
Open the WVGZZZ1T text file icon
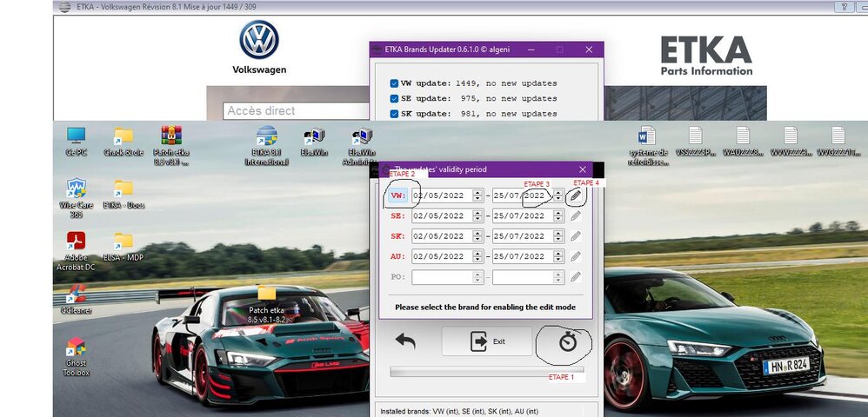[838, 142]
